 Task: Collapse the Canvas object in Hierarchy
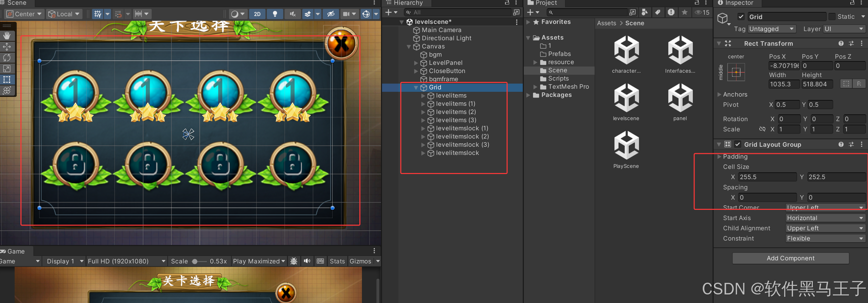409,47
